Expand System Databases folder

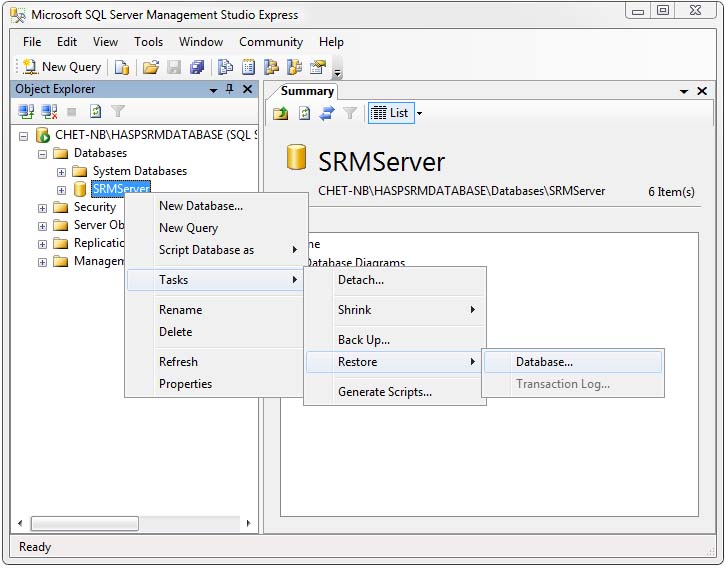[x=61, y=172]
